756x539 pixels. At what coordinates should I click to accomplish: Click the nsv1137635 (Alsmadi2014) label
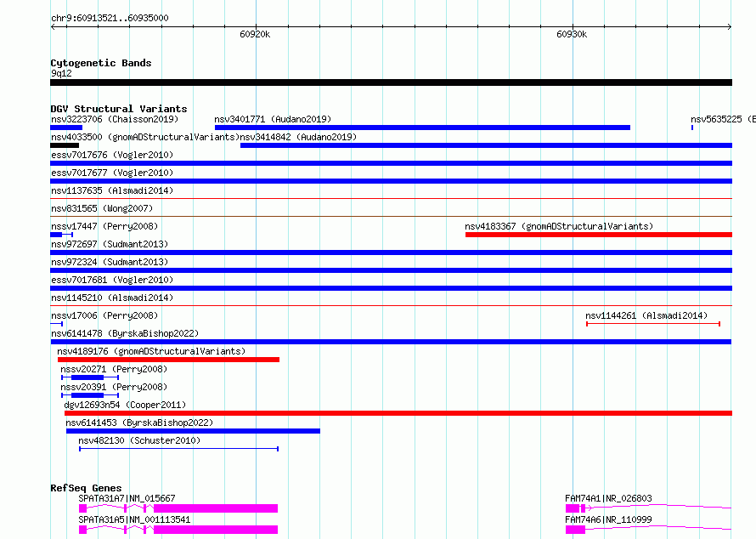pyautogui.click(x=112, y=190)
